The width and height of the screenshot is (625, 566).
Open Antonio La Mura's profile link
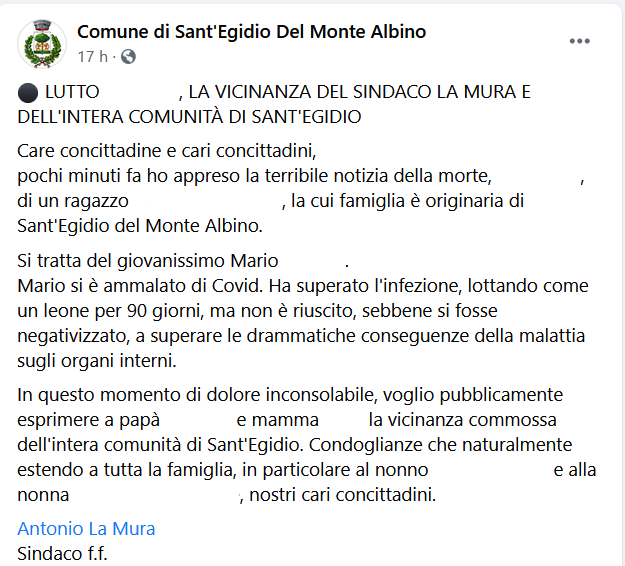coord(86,529)
